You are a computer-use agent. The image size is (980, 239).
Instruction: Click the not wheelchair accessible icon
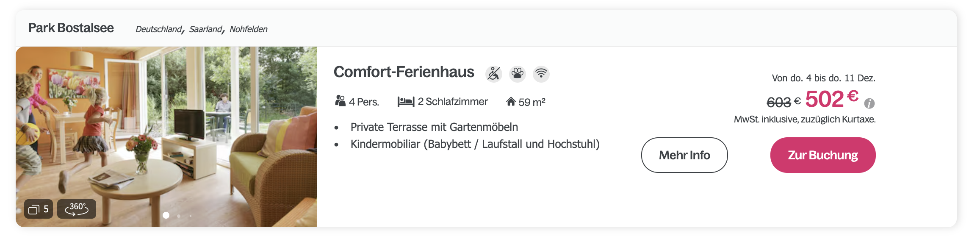click(x=493, y=74)
